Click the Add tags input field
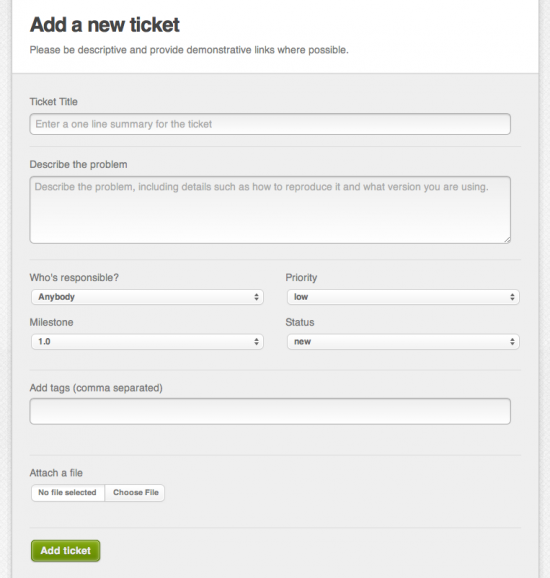550x578 pixels. [x=270, y=411]
